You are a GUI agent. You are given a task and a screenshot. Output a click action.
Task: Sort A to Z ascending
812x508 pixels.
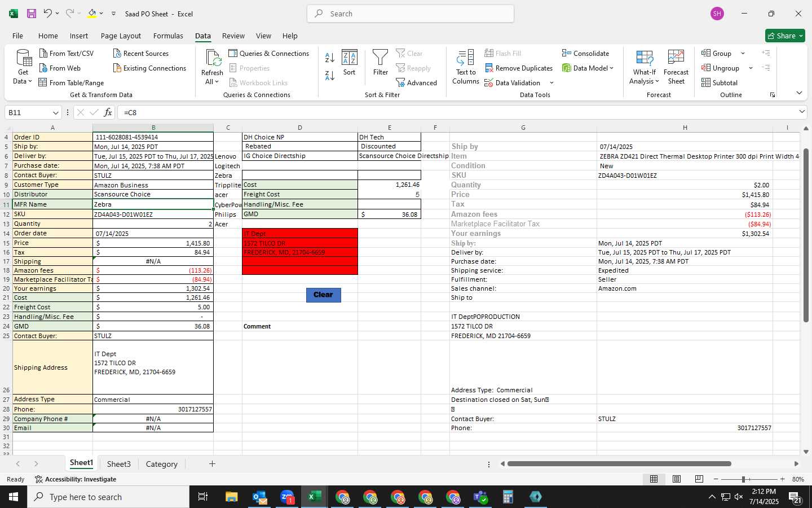point(330,58)
